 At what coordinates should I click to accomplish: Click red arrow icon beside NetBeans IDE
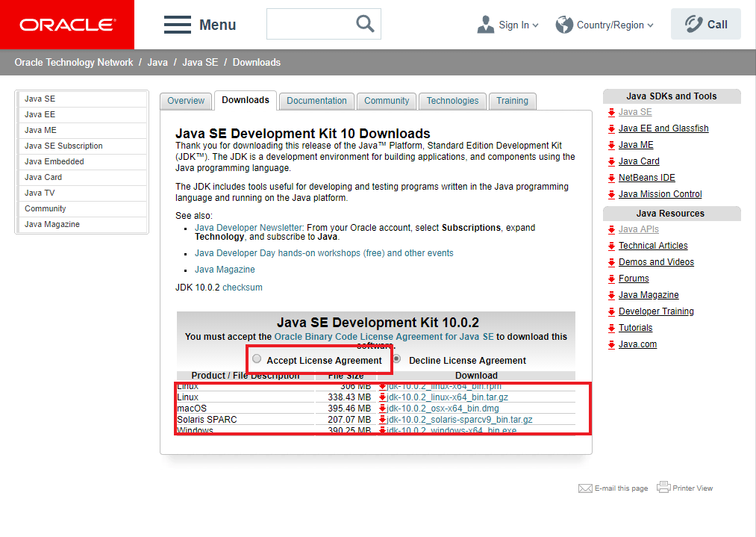pos(611,178)
